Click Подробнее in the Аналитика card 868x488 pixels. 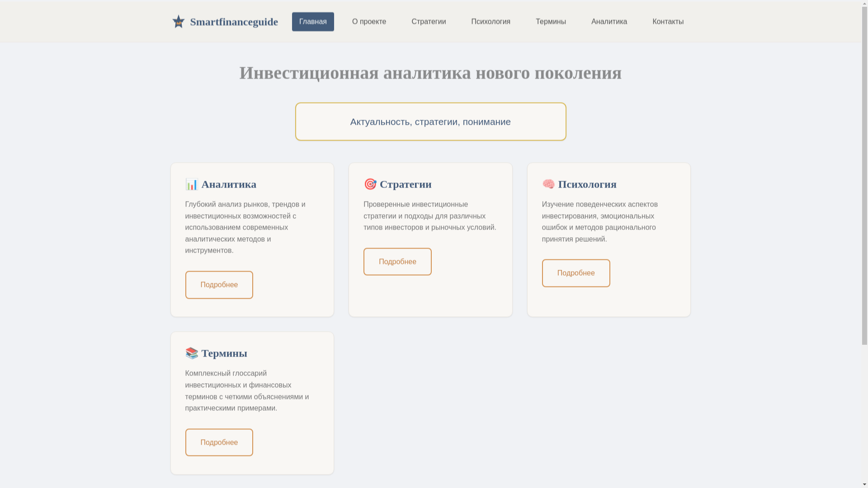(x=219, y=285)
